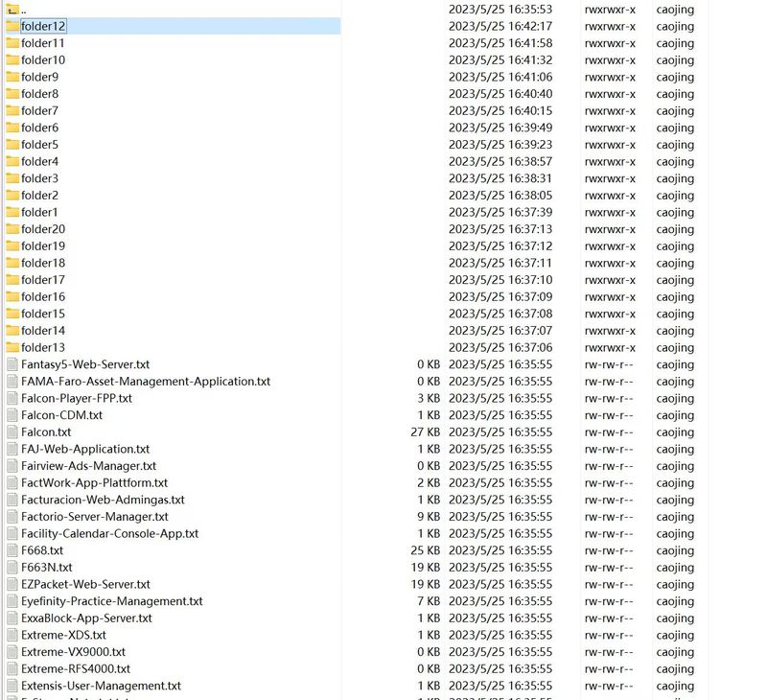Click the folder4 folder icon
The height and width of the screenshot is (700, 767).
(x=12, y=161)
